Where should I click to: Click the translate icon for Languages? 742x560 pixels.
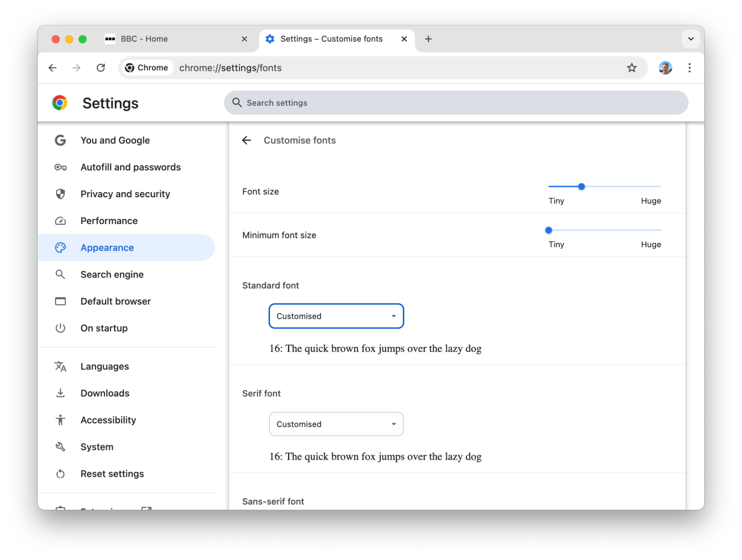61,366
